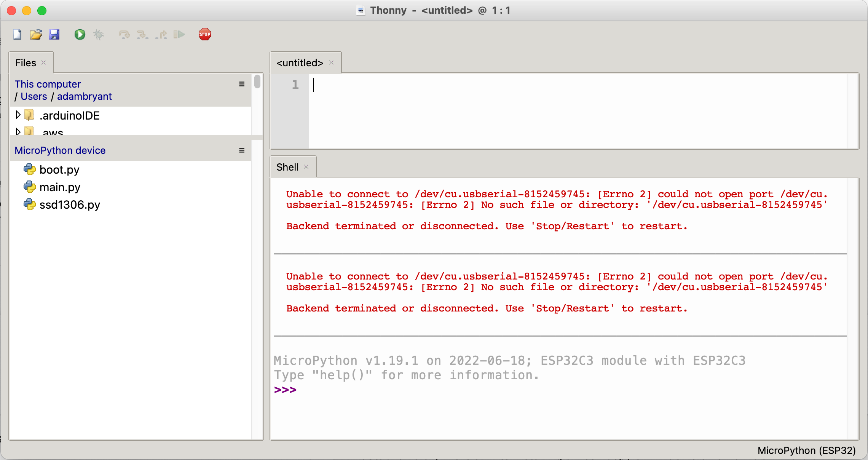This screenshot has height=460, width=868.
Task: Debug the current script with the bug icon
Action: (99, 35)
